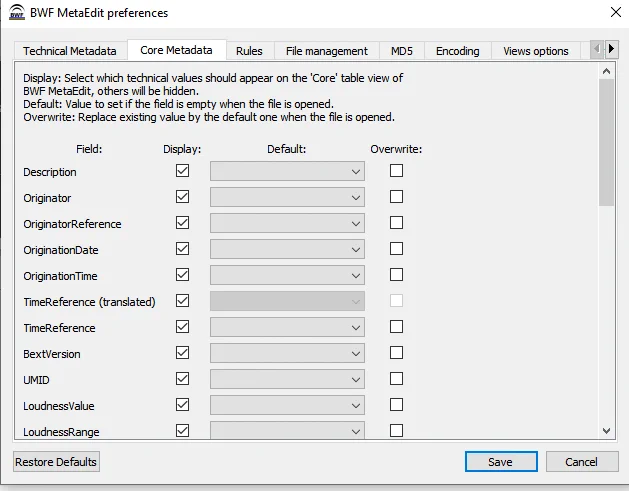Click the 'TimeReference (translated)' label
This screenshot has height=491, width=629.
pyautogui.click(x=89, y=302)
